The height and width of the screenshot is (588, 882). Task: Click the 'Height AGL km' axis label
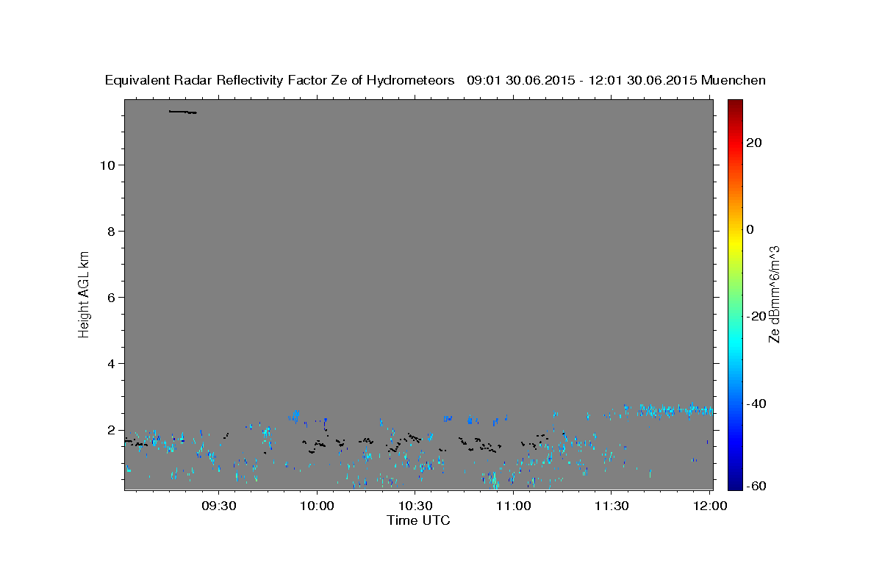click(x=85, y=293)
